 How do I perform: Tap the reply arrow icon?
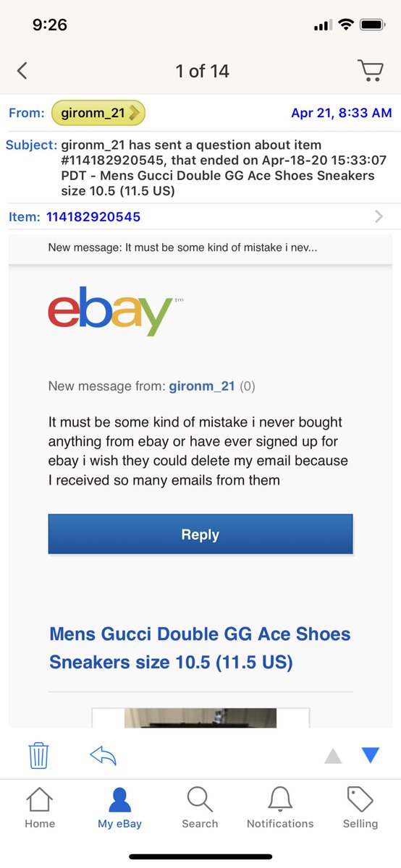point(103,756)
